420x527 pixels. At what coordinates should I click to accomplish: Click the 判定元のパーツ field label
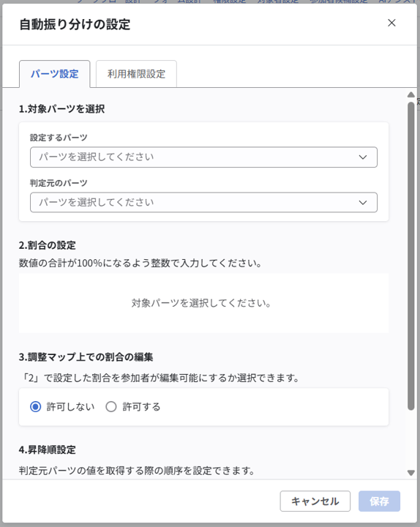(59, 183)
